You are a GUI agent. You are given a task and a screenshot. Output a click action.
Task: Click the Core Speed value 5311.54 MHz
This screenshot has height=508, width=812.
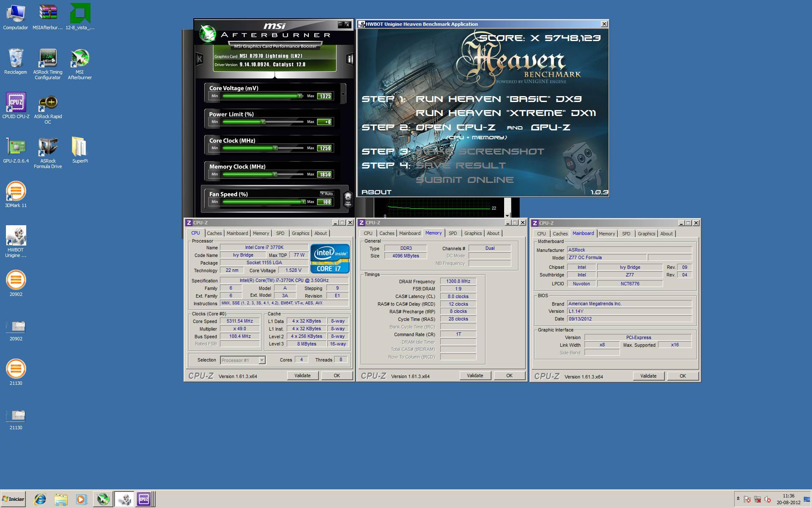240,321
